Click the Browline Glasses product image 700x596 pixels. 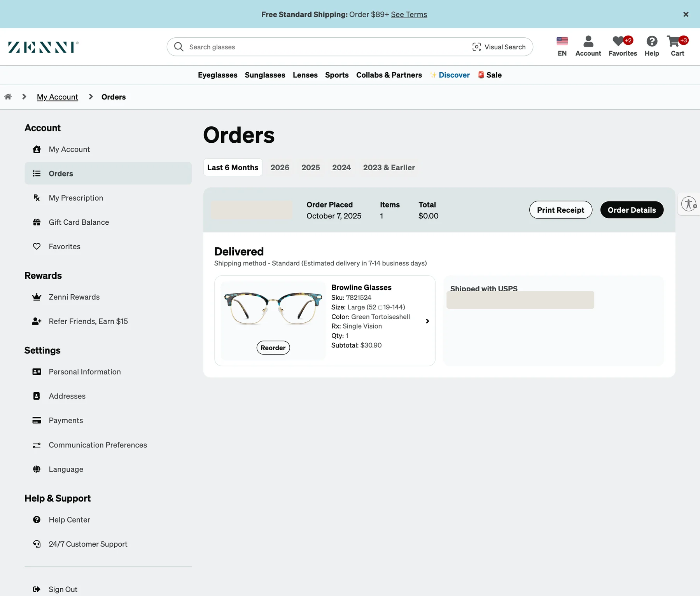click(x=273, y=308)
